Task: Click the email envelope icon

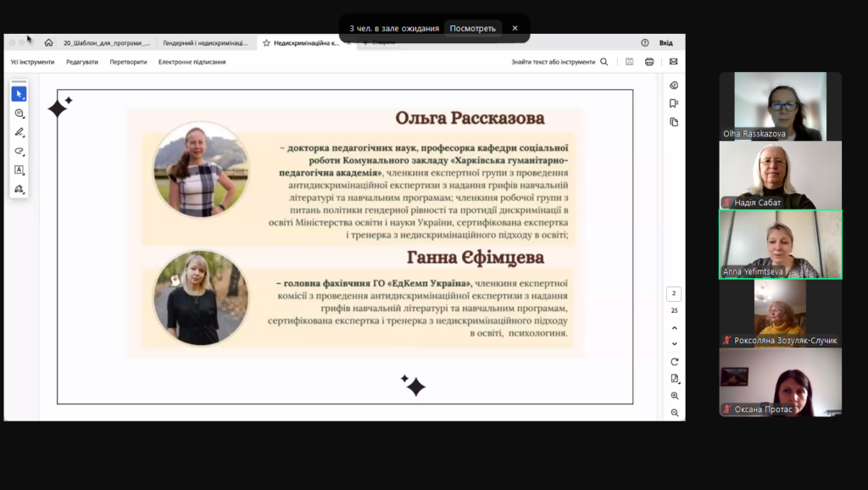Action: pos(673,62)
